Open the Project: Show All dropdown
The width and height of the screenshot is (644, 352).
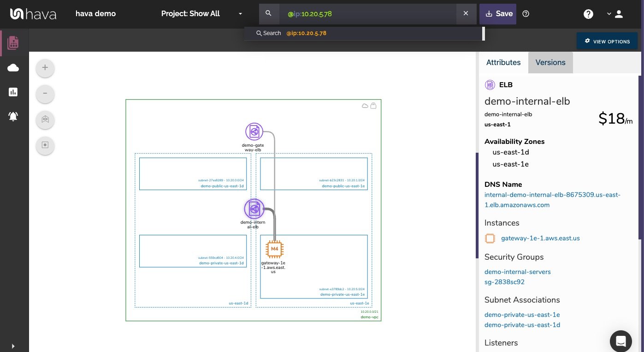[202, 14]
